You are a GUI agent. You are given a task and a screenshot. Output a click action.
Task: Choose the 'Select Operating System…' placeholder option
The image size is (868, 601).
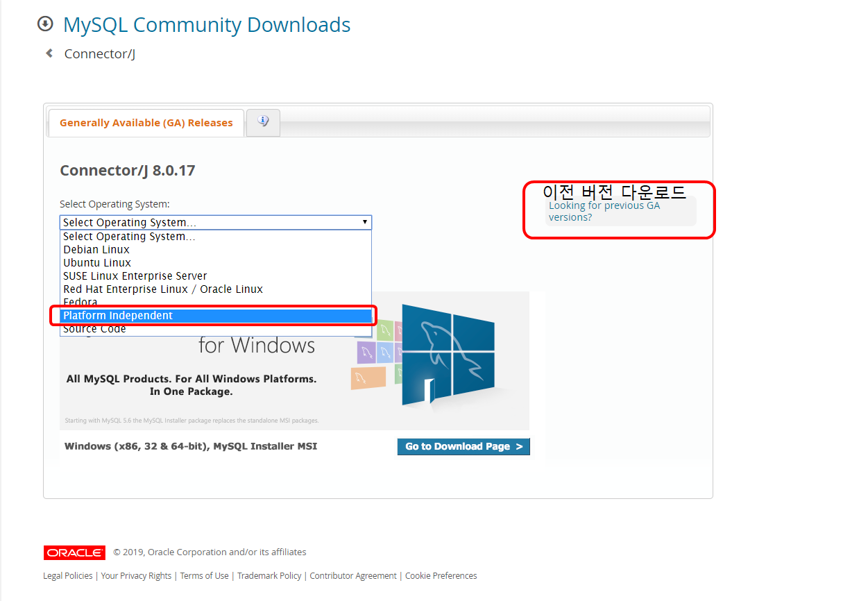(216, 237)
